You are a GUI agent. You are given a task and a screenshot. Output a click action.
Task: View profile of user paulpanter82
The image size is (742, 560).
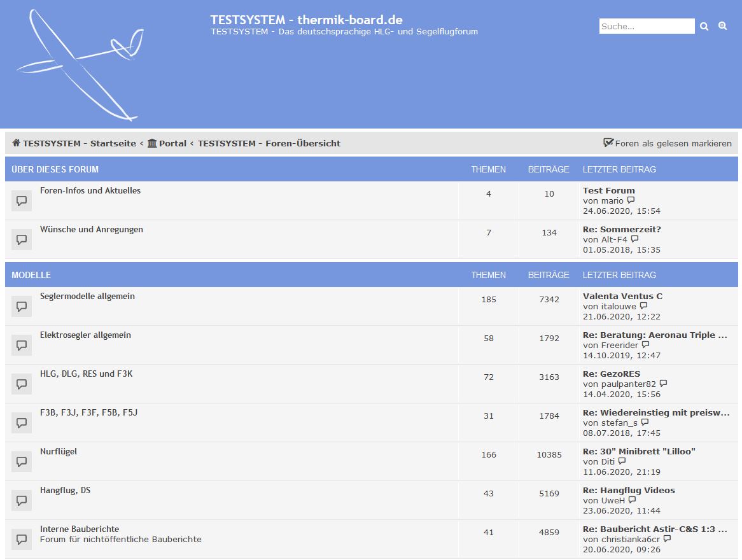628,384
